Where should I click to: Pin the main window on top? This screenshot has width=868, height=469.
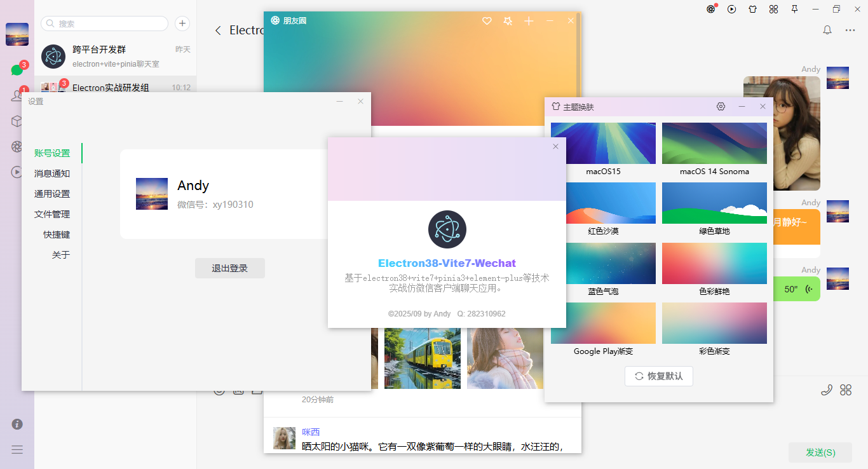point(794,9)
